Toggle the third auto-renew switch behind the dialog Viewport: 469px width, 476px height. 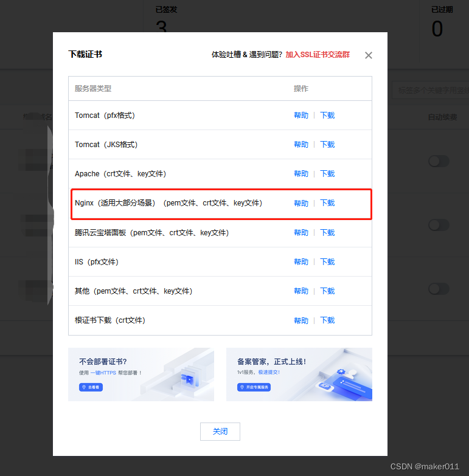pos(439,289)
